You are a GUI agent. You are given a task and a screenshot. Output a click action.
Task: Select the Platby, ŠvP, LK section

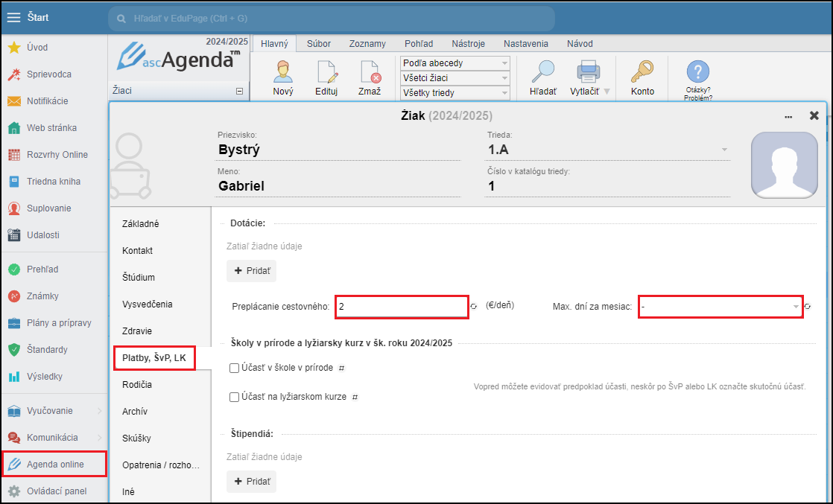pyautogui.click(x=154, y=358)
